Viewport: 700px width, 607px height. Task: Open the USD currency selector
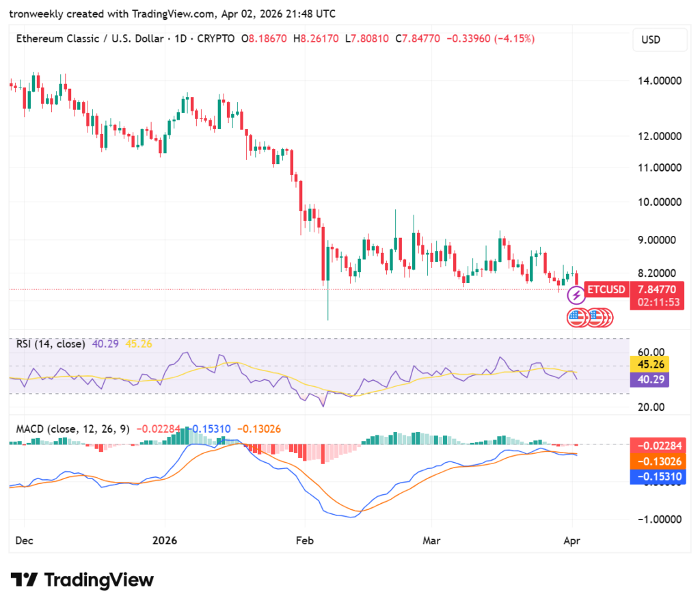click(x=660, y=40)
